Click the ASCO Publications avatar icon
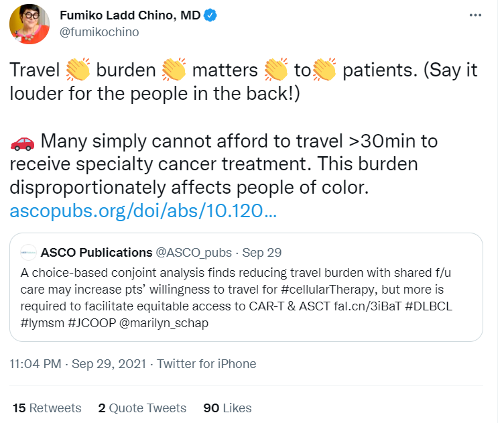Screen dimensions: 504x423 coord(29,253)
